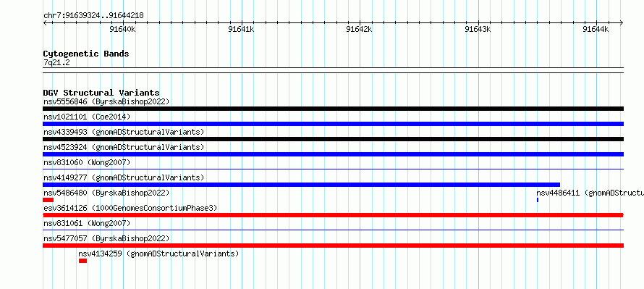644x289 pixels.
Task: Click the short red bar under nsv4134259
Action: pyautogui.click(x=83, y=261)
